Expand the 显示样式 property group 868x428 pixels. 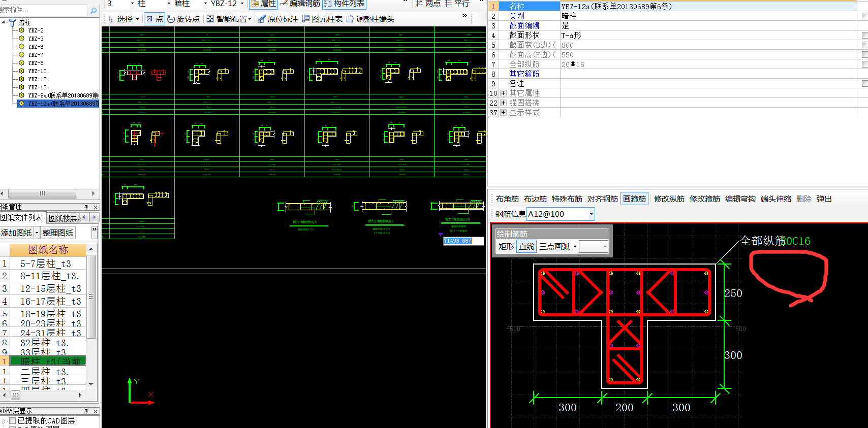tap(503, 113)
